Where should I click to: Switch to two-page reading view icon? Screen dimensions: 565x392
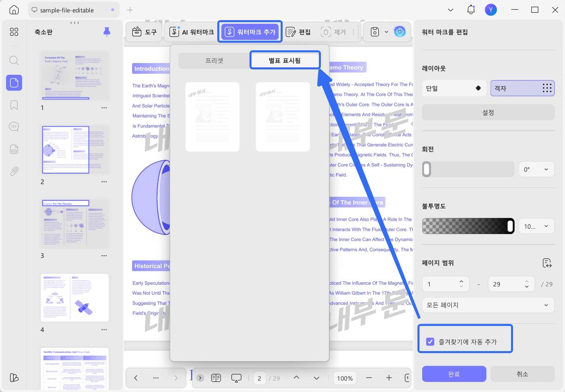point(216,378)
